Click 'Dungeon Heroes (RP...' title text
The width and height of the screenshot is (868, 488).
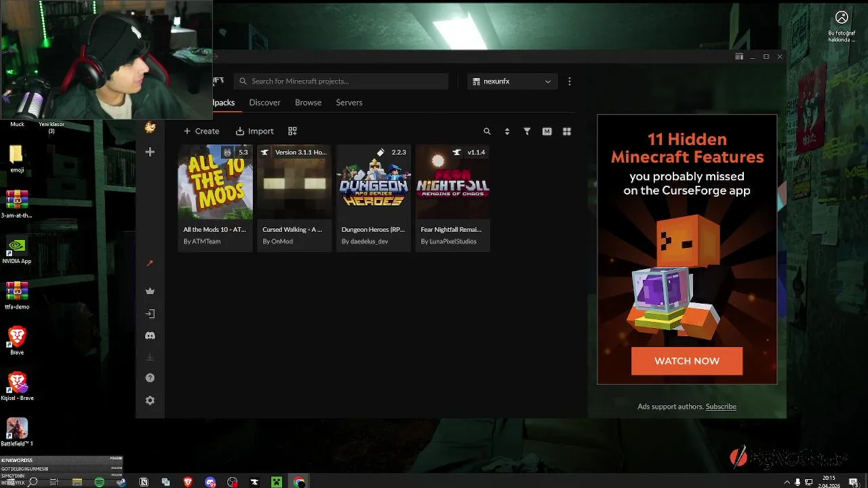[x=373, y=230]
